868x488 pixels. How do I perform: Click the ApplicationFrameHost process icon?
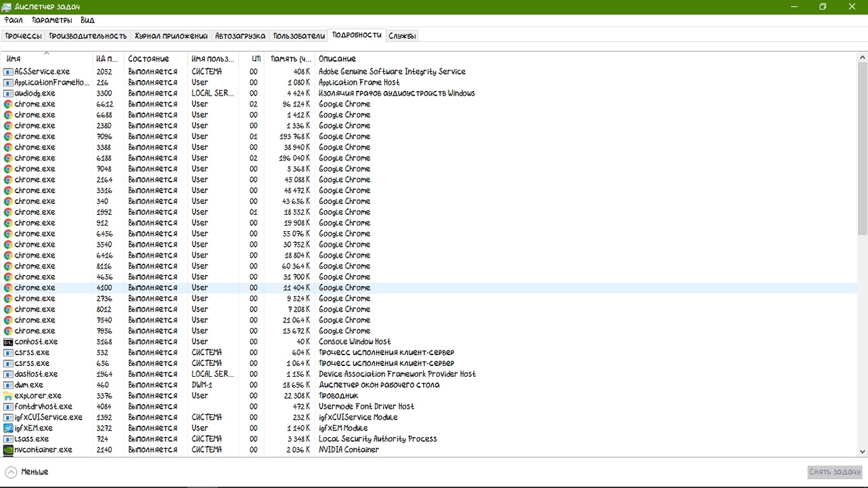coord(8,83)
